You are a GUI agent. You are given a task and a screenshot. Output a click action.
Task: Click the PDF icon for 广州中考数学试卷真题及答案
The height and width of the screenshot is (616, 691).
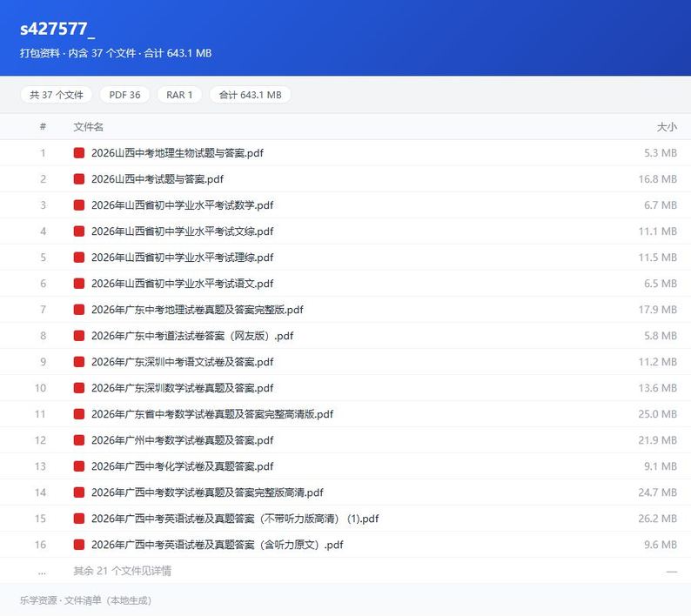click(79, 440)
